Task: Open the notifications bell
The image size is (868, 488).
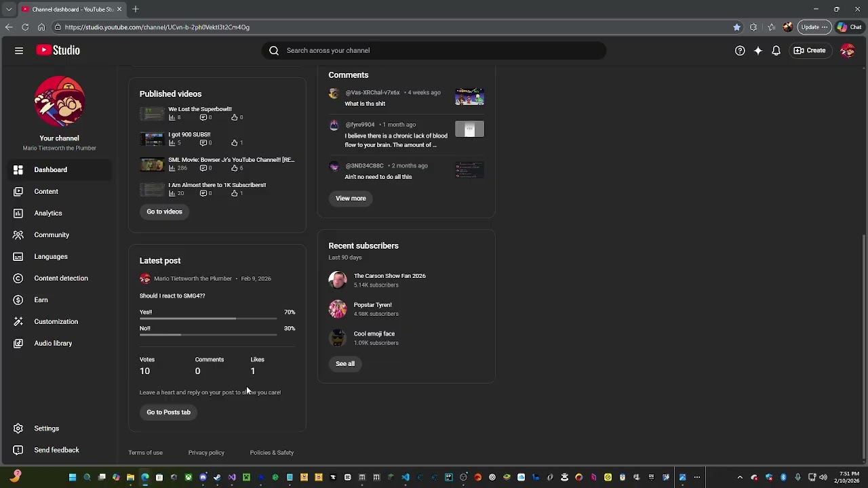Action: tap(776, 50)
